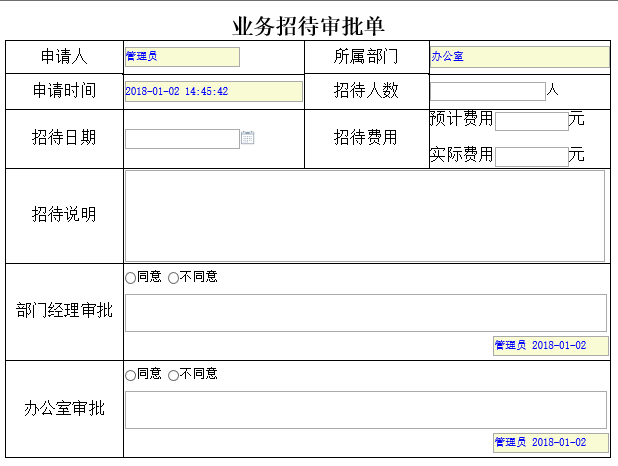Click the 招待说明 row label

point(64,215)
